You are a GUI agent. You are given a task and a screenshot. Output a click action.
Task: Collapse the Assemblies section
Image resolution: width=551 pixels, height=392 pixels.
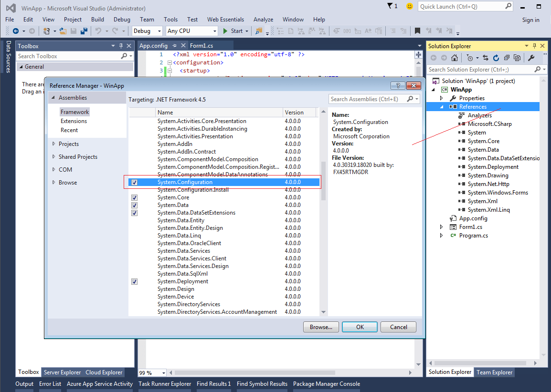[53, 98]
